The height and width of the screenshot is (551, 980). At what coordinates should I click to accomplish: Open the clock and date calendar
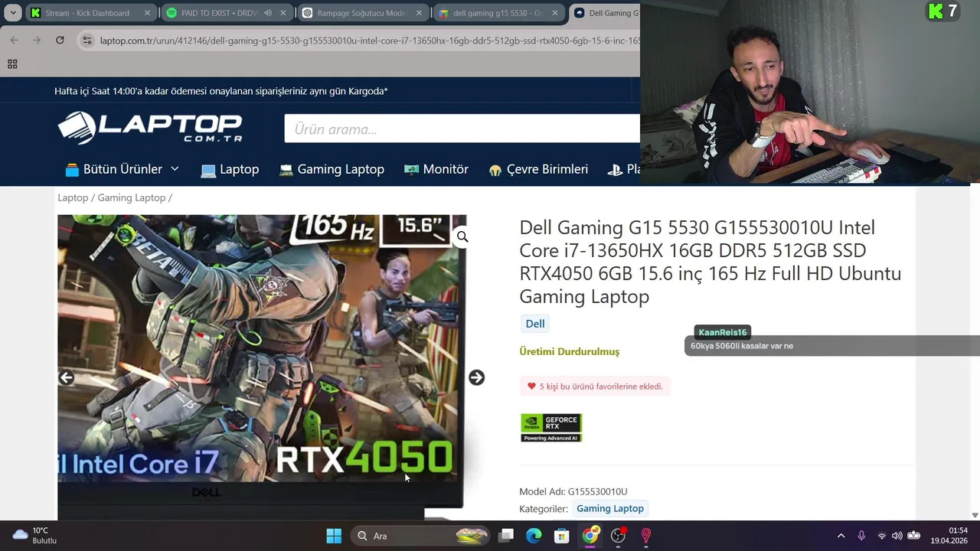click(949, 535)
